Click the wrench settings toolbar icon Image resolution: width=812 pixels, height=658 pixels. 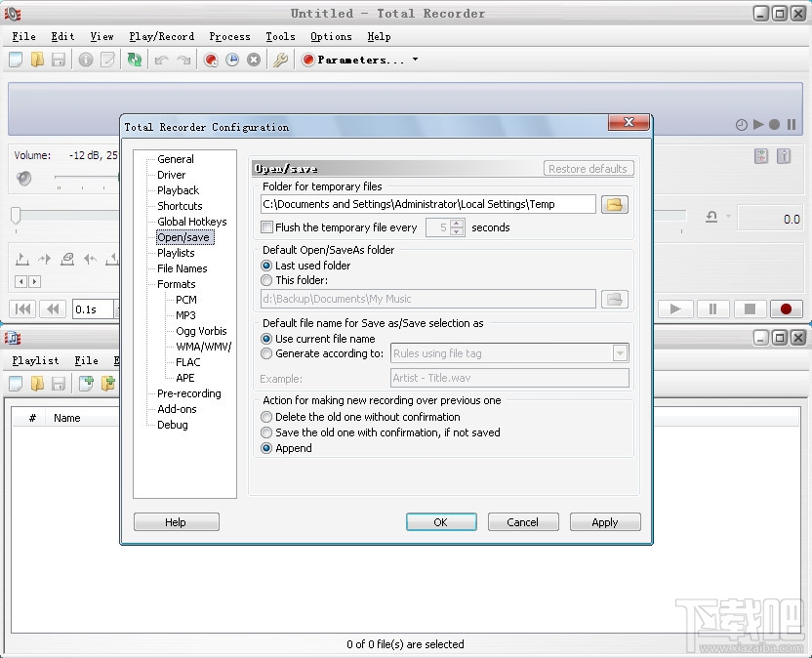[x=280, y=61]
